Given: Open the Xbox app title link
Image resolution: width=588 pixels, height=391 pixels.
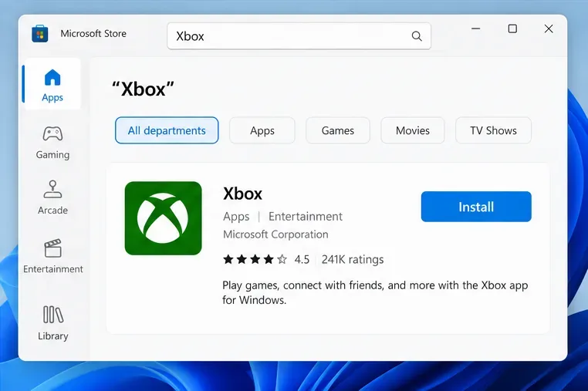Looking at the screenshot, I should coord(242,194).
